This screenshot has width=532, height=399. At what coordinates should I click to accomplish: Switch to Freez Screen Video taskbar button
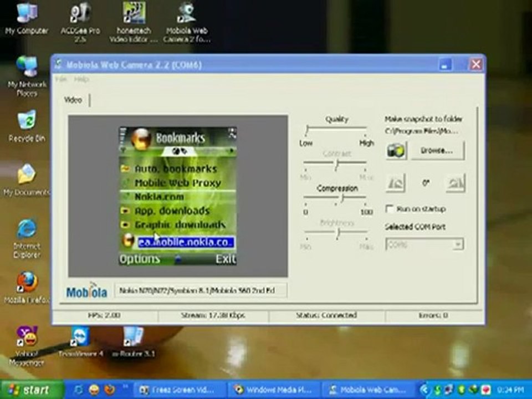click(180, 390)
